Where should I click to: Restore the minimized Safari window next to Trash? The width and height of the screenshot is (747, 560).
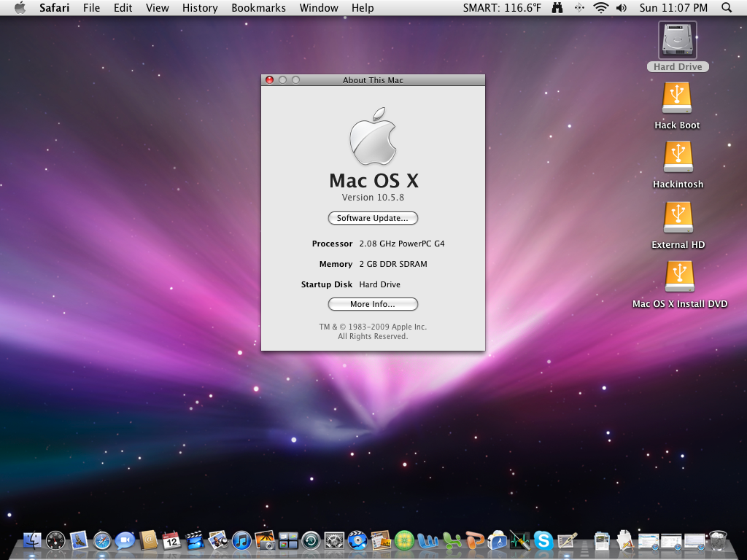[x=694, y=542]
